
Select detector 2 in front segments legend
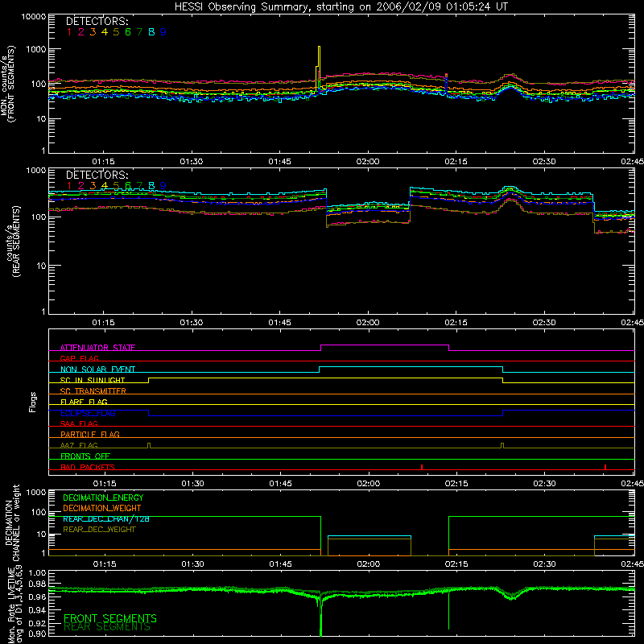[81, 32]
